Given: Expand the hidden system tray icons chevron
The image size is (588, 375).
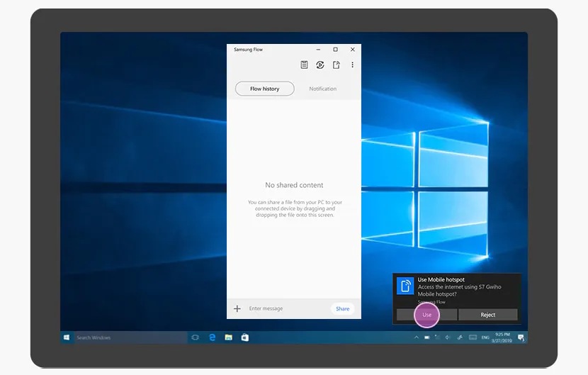Looking at the screenshot, I should 416,337.
